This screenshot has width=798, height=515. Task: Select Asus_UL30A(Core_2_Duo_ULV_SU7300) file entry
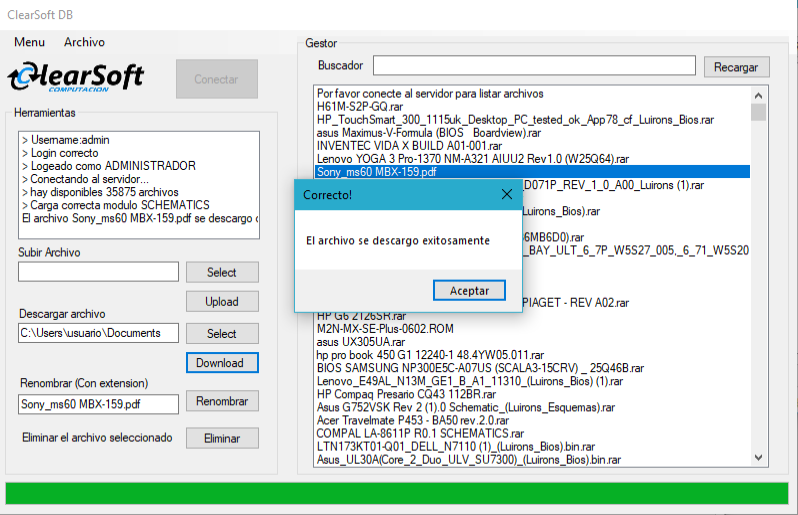[469, 460]
